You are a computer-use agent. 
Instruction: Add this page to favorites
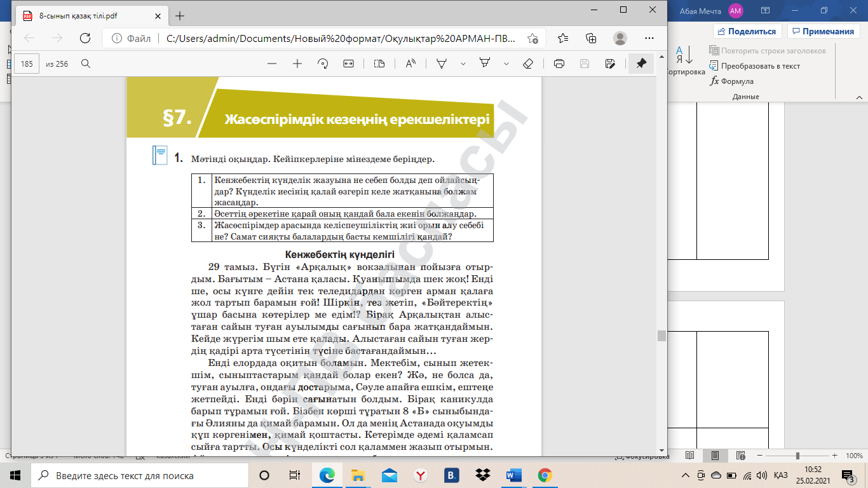click(x=532, y=38)
